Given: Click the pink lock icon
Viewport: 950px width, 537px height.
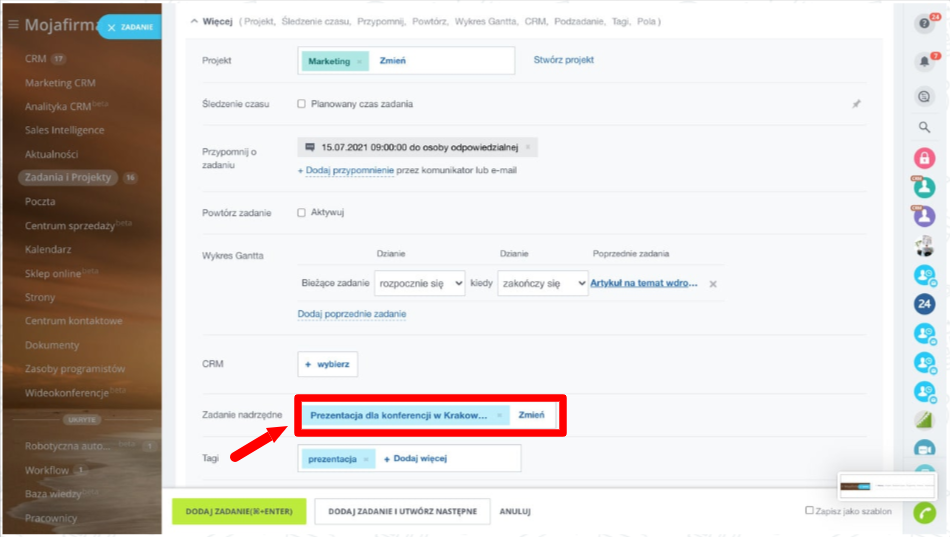Looking at the screenshot, I should point(924,158).
